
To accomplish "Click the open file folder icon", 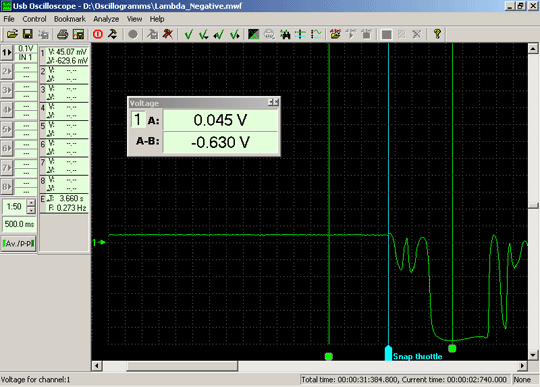I will pyautogui.click(x=12, y=34).
